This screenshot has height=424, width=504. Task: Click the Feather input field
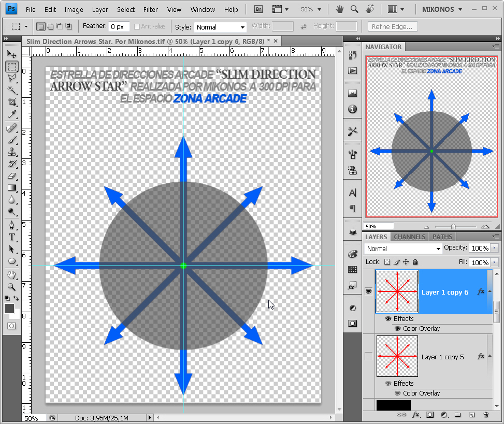tap(119, 26)
